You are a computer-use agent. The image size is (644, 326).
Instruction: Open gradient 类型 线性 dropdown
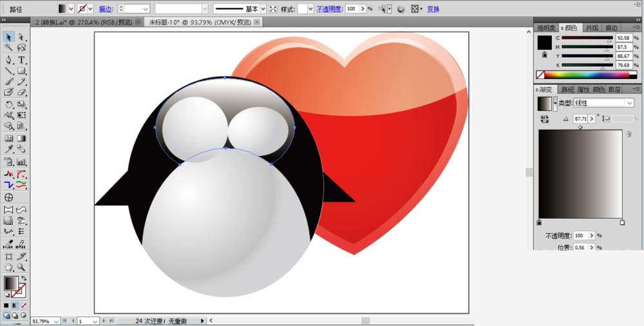pyautogui.click(x=630, y=103)
